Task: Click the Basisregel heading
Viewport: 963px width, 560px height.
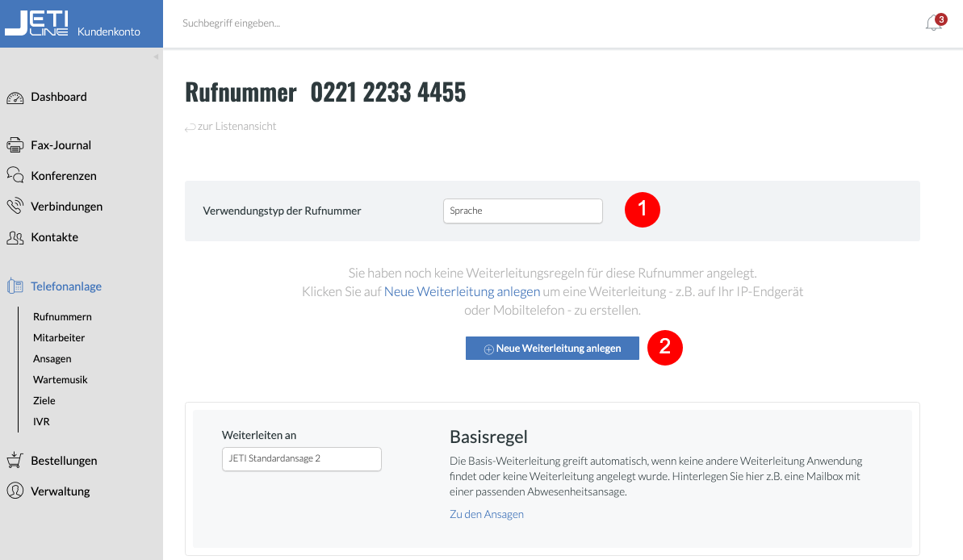Action: click(489, 437)
